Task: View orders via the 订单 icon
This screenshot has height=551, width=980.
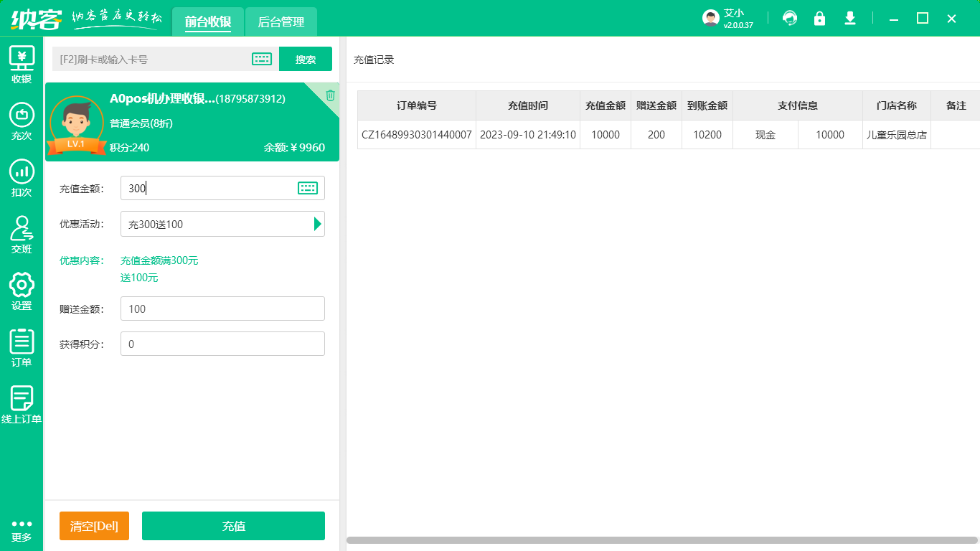Action: 22,348
